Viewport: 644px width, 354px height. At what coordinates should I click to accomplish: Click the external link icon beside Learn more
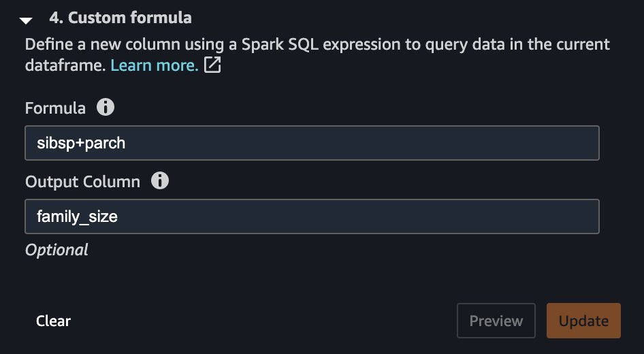click(x=213, y=65)
